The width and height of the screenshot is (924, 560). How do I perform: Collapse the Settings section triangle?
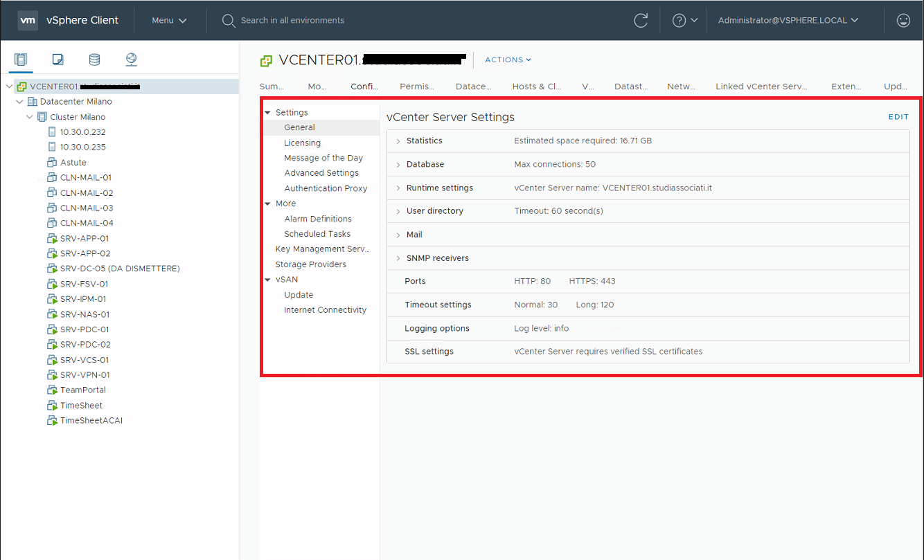(x=268, y=112)
